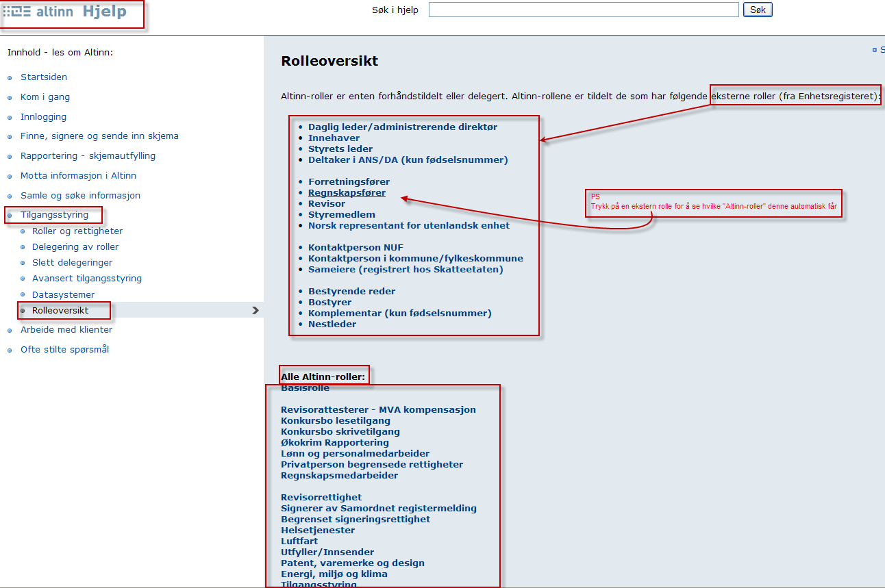Select Rolleoversikt in the sidebar
Viewport: 885px width, 588px height.
[60, 311]
